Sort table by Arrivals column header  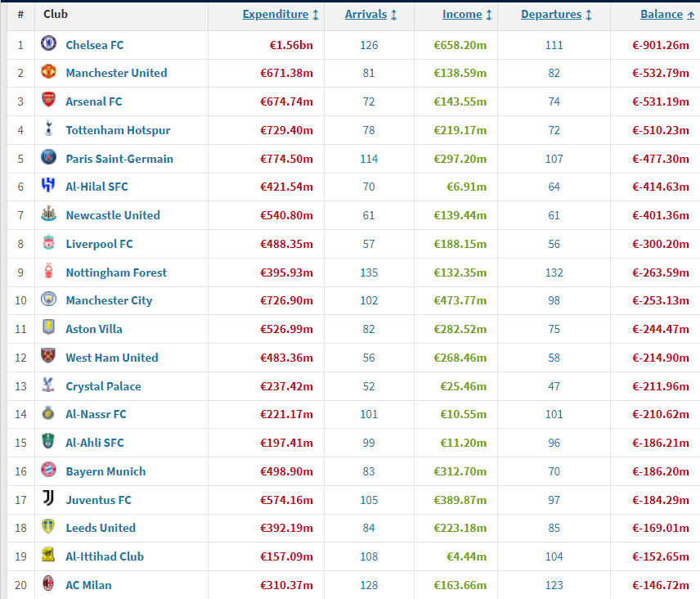tap(370, 14)
